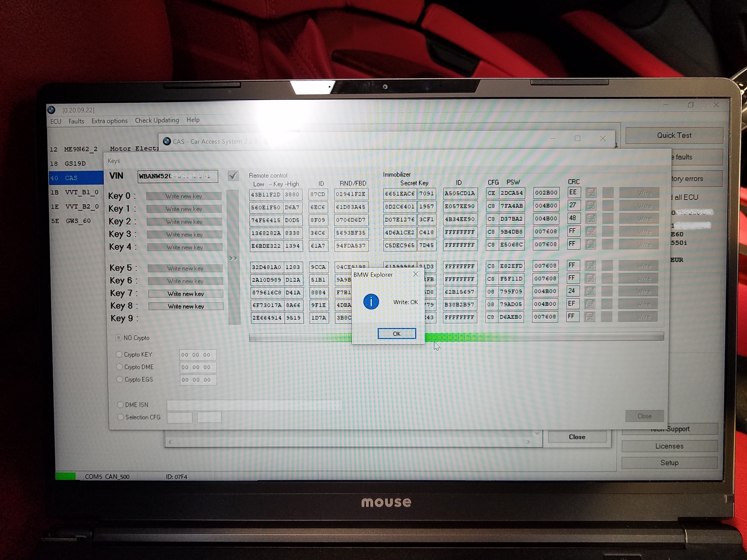Image resolution: width=747 pixels, height=560 pixels.
Task: Write new key for Key 1
Action: tap(184, 209)
